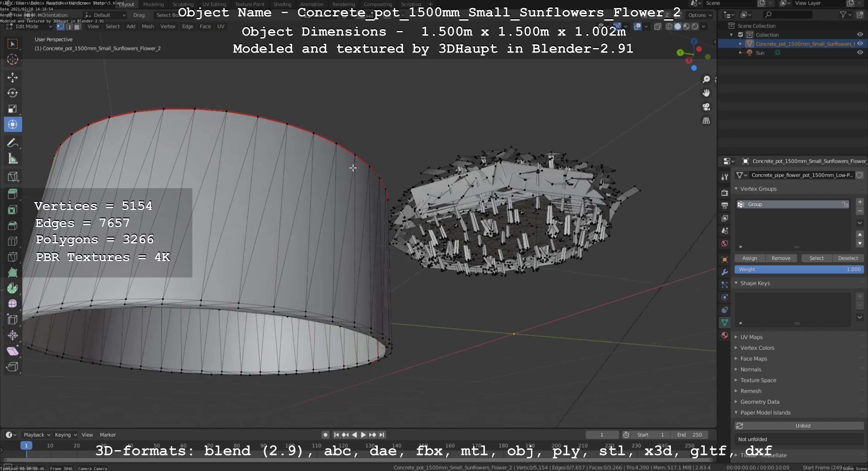Open the Playback dropdown in timeline
This screenshot has width=868, height=471.
click(x=37, y=435)
